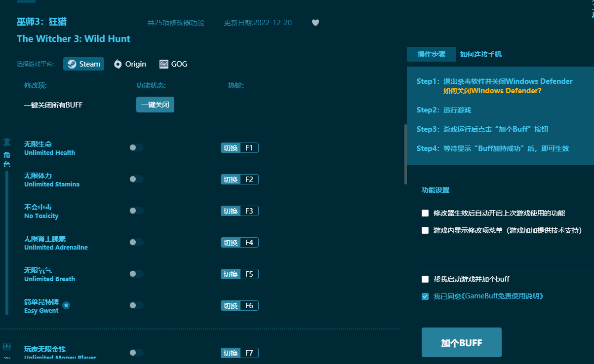Click the 一键关闭所有BUFF label
Viewport: 594px width, 364px height.
click(53, 105)
